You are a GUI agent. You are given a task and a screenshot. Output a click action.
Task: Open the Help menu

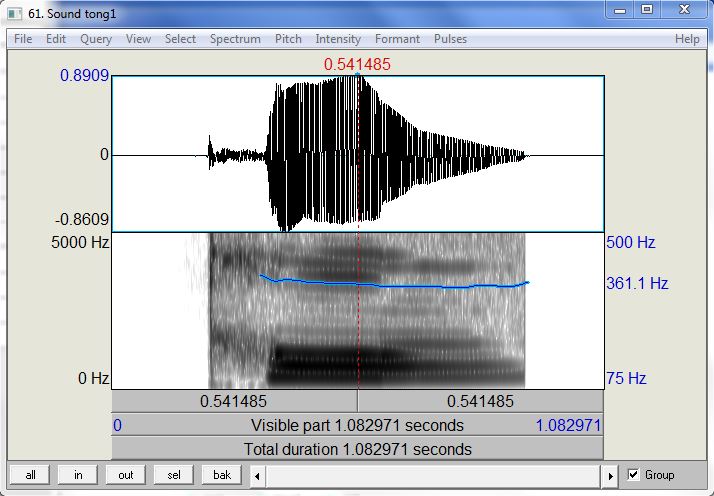point(687,39)
